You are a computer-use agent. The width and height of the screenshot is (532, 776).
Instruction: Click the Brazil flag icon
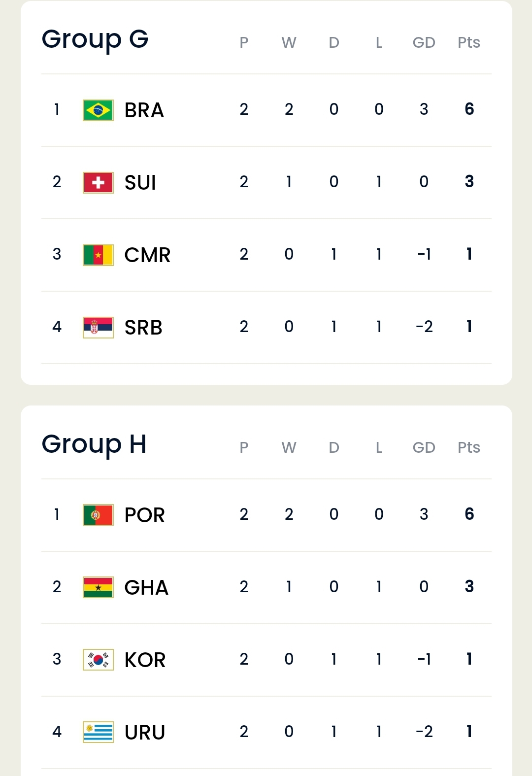click(98, 110)
